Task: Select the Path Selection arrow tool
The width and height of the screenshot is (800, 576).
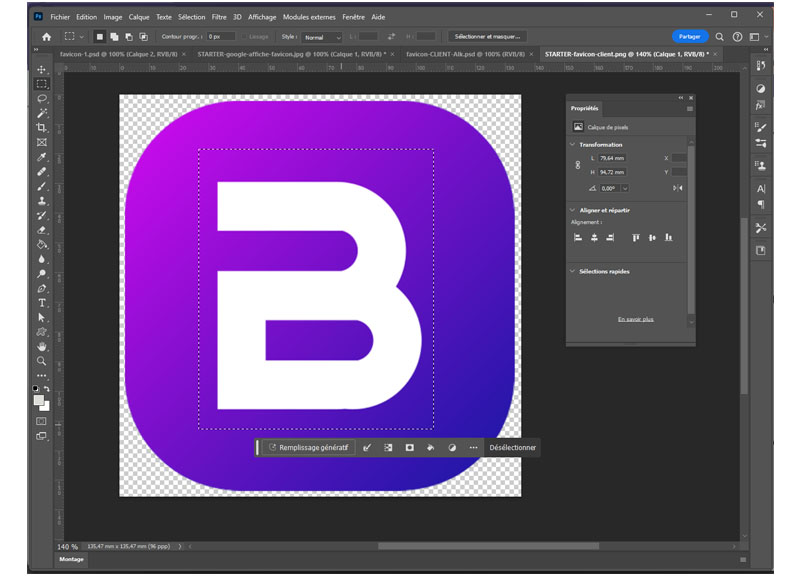Action: click(42, 317)
